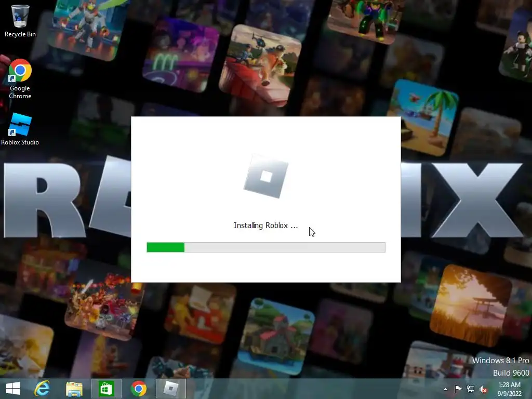Show hidden system tray icons arrow
This screenshot has height=399, width=532.
pos(445,389)
